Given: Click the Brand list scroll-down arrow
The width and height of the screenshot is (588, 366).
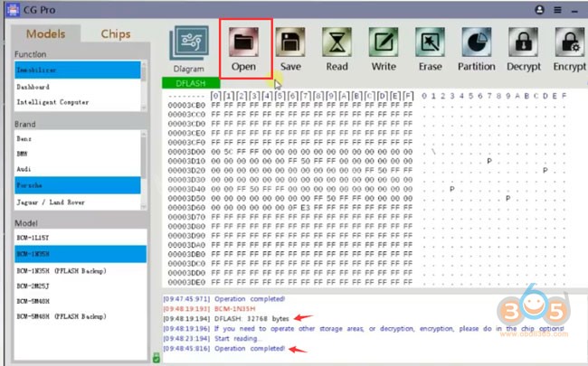Looking at the screenshot, I should pyautogui.click(x=144, y=206).
